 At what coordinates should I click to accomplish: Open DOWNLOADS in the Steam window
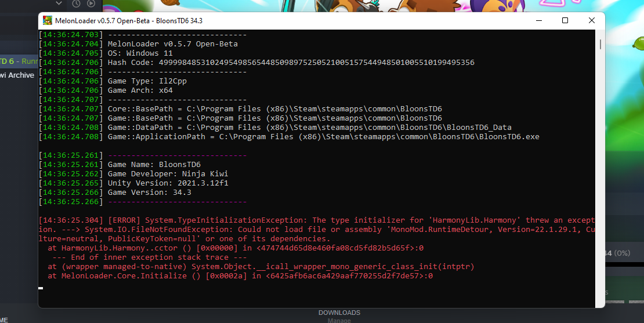pyautogui.click(x=339, y=313)
